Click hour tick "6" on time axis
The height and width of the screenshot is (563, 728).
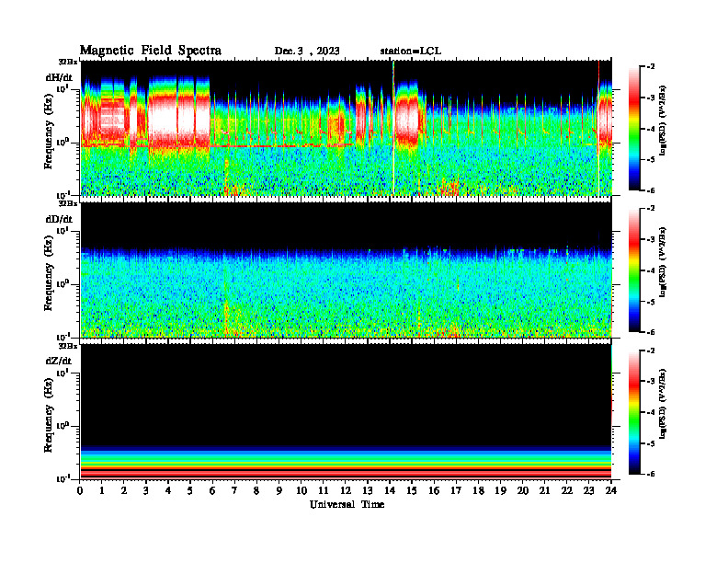coord(212,490)
